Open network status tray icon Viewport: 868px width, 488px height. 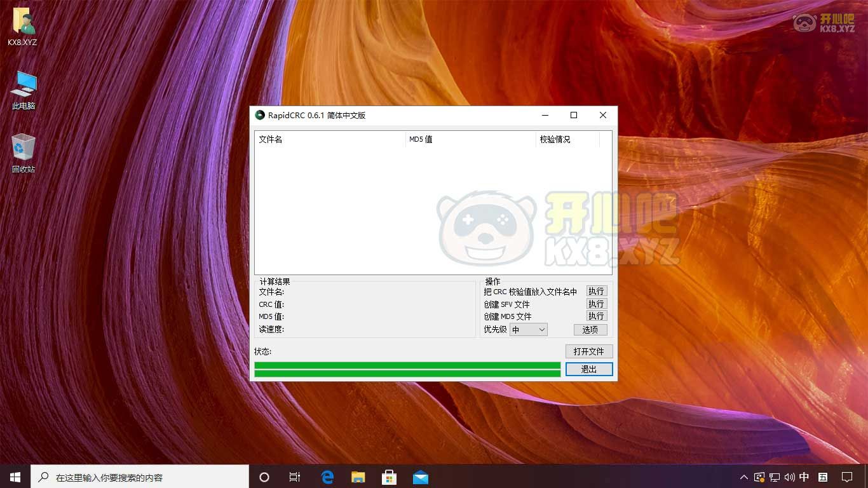775,477
